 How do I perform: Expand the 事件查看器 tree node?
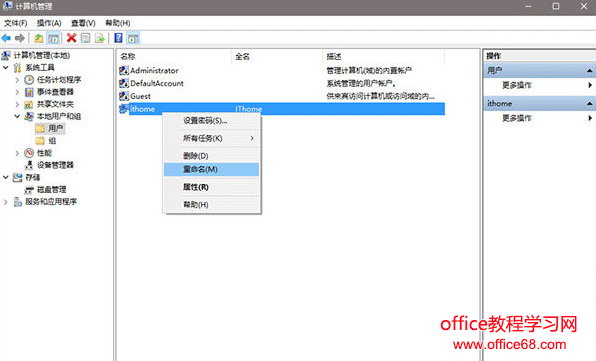[x=17, y=92]
